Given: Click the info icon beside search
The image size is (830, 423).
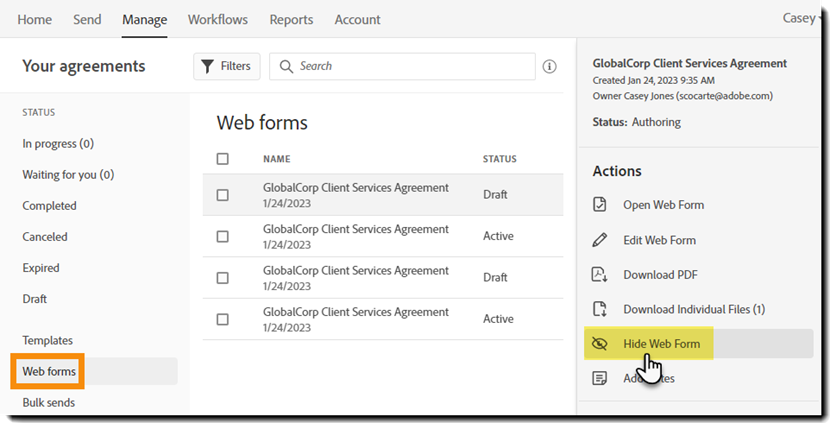Looking at the screenshot, I should pos(549,67).
